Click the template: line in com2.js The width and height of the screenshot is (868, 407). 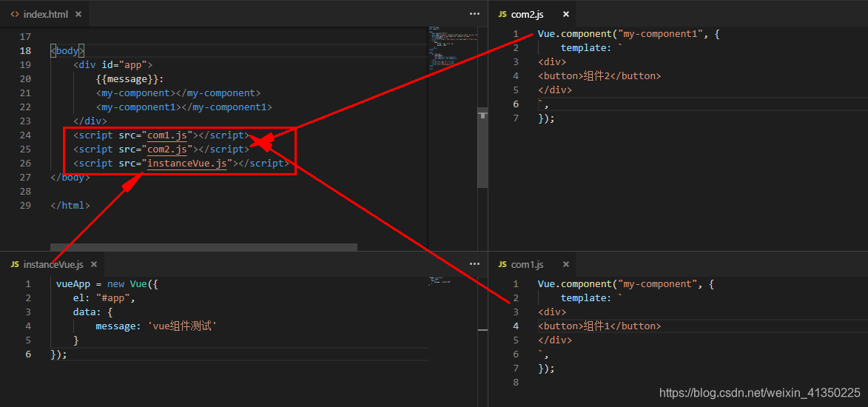[592, 47]
